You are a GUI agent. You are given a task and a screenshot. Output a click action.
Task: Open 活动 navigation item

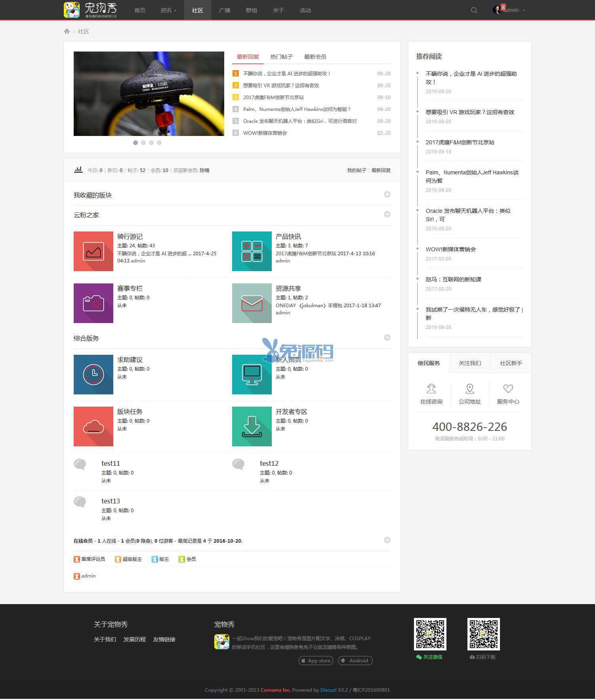coord(305,10)
